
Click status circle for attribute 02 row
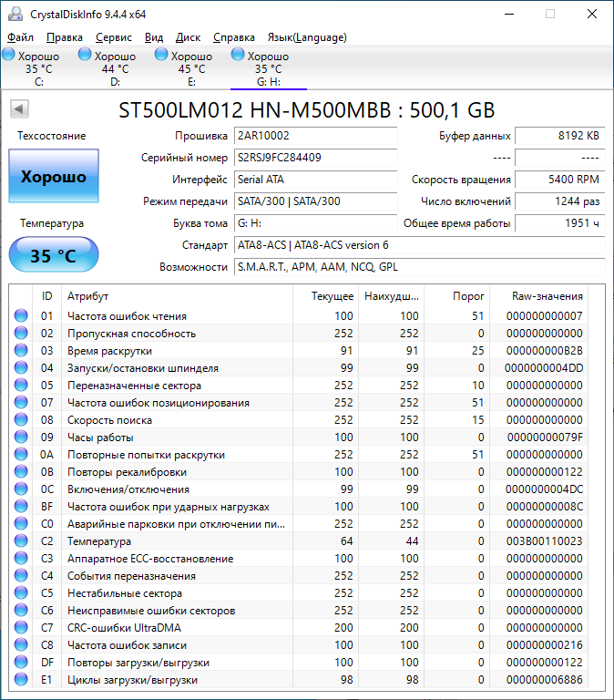coord(21,333)
